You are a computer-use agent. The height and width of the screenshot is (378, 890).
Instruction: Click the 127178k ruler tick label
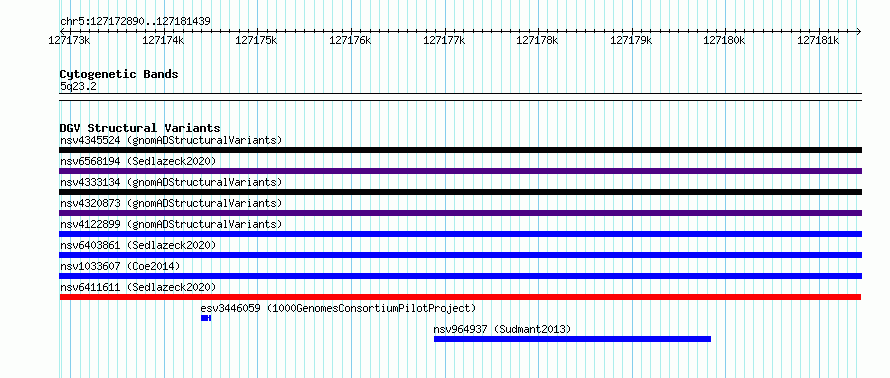pos(538,40)
